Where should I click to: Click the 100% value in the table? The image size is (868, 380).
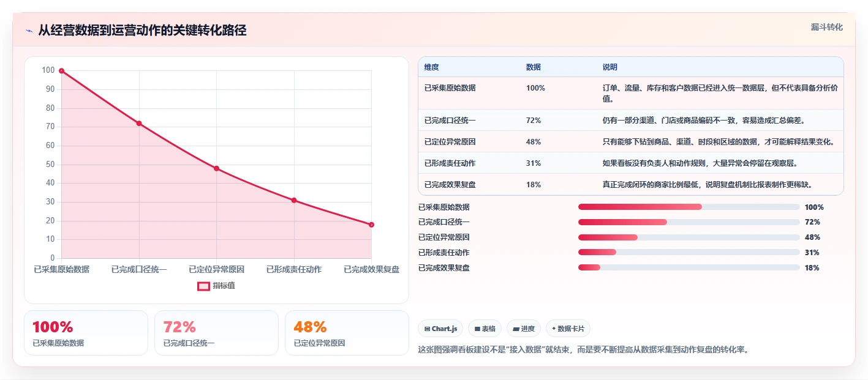tap(535, 88)
